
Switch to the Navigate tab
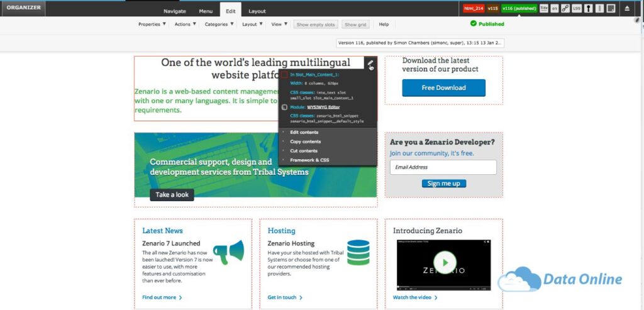pos(175,11)
